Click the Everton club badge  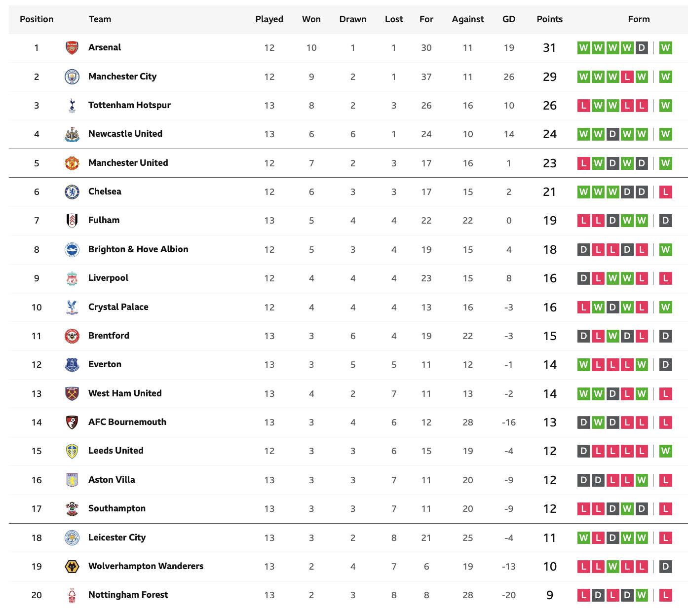(72, 365)
